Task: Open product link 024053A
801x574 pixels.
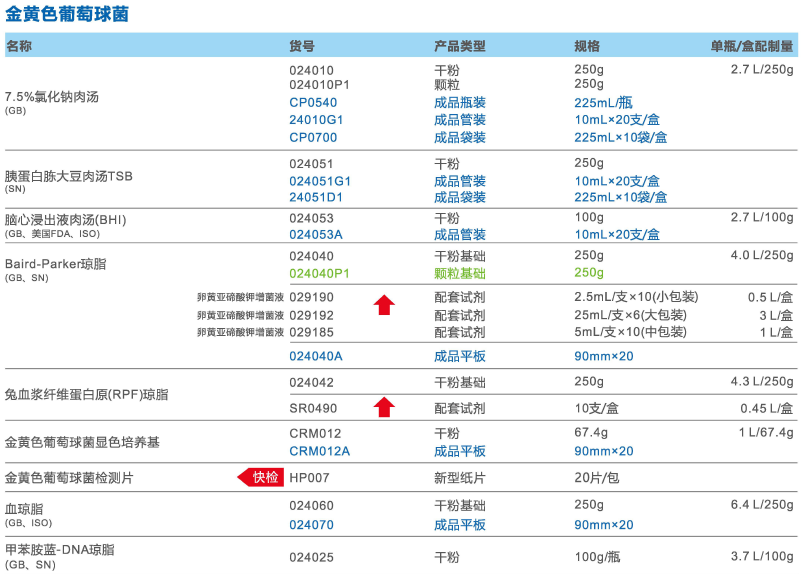Action: pos(316,234)
